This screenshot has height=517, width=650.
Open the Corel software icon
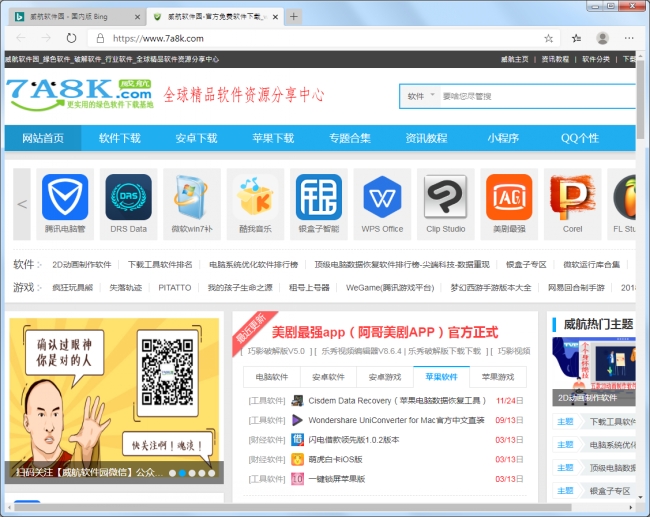pos(572,197)
